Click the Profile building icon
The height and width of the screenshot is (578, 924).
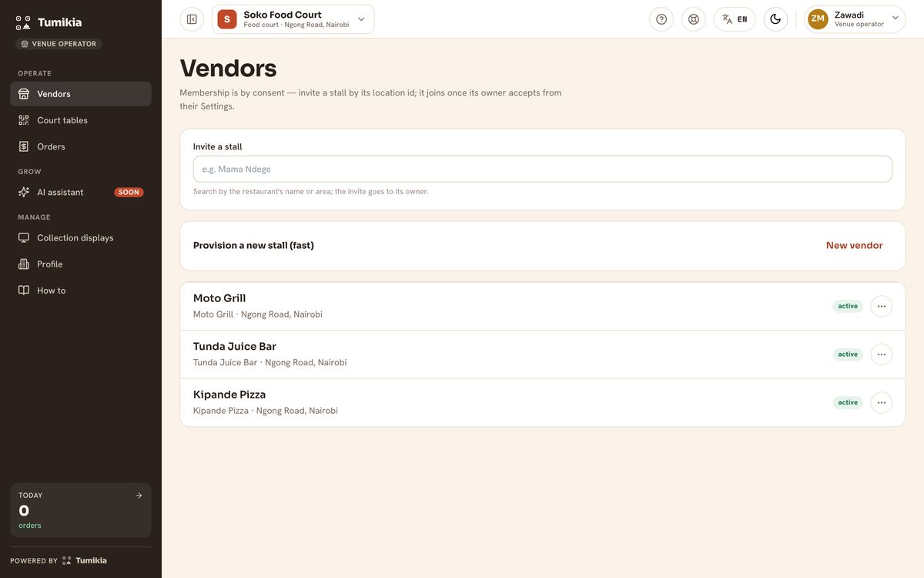click(24, 264)
